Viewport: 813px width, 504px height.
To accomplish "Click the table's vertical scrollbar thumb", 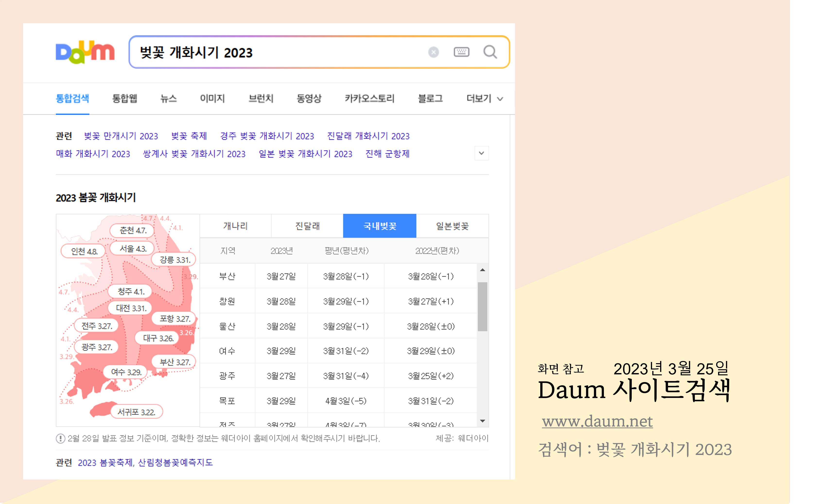I will pyautogui.click(x=482, y=307).
